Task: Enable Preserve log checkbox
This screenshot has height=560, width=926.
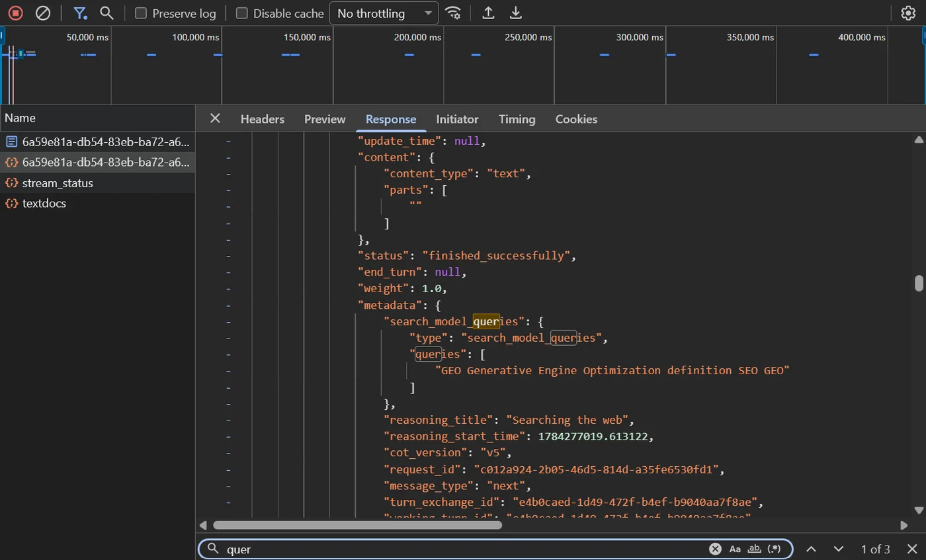Action: point(141,13)
